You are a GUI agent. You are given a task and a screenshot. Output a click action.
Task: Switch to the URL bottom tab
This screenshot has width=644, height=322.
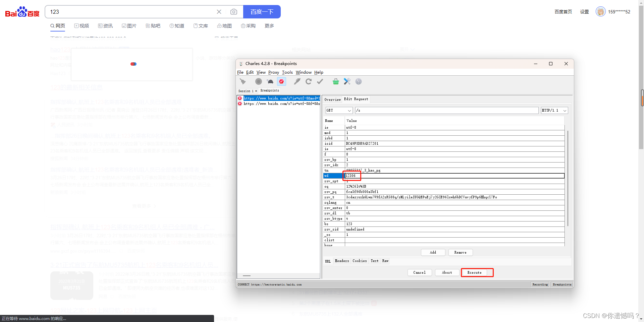coord(328,261)
